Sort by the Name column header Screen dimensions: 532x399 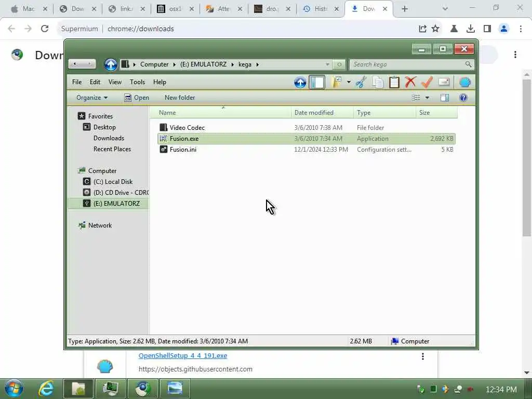click(220, 113)
